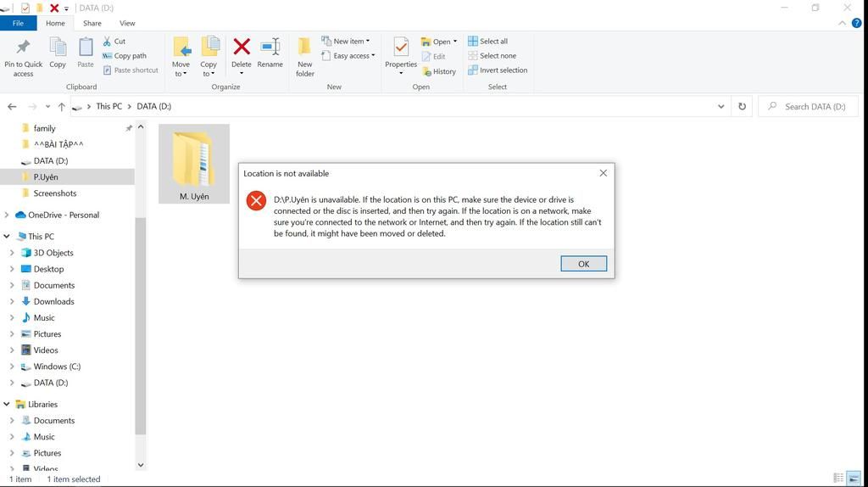Image resolution: width=868 pixels, height=487 pixels.
Task: Open the New item dropdown
Action: pyautogui.click(x=346, y=41)
